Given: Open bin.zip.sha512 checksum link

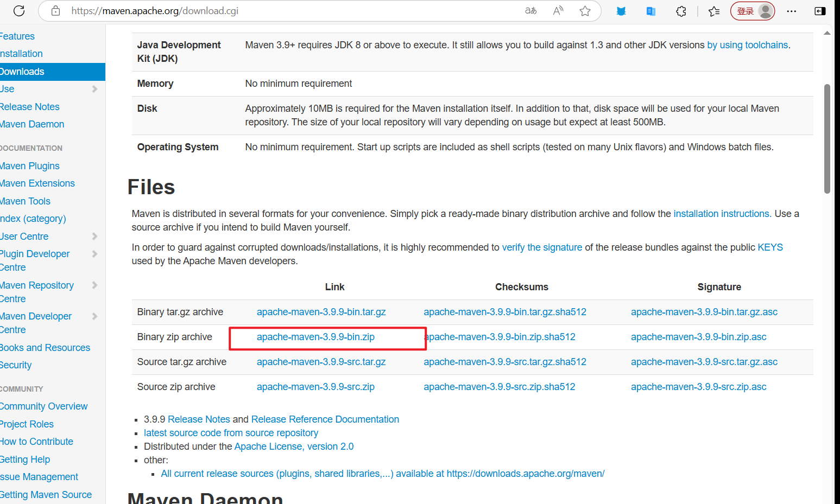Looking at the screenshot, I should pyautogui.click(x=501, y=337).
